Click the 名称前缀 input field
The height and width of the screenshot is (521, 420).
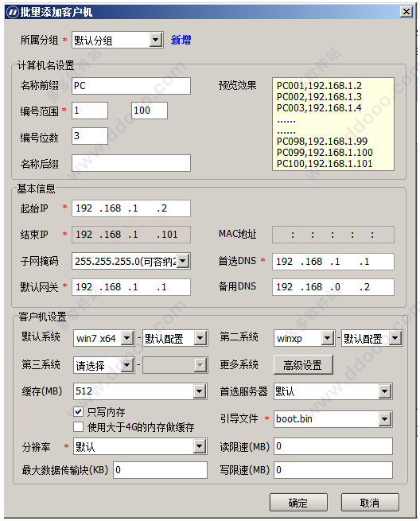(131, 86)
